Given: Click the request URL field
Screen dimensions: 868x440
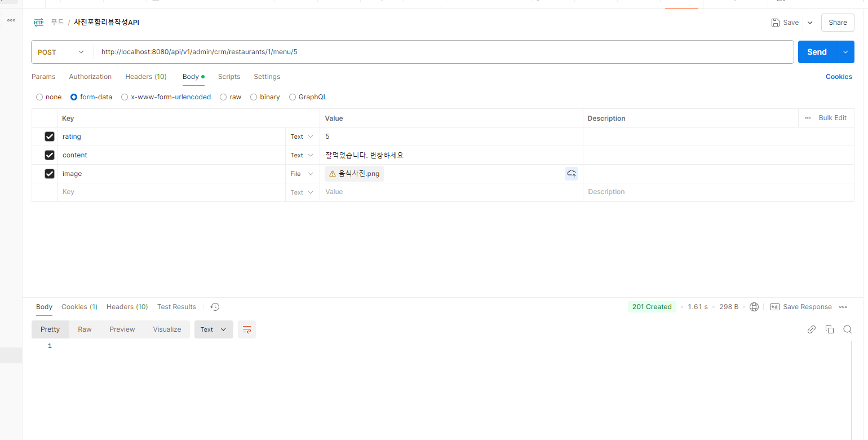Looking at the screenshot, I should point(444,52).
